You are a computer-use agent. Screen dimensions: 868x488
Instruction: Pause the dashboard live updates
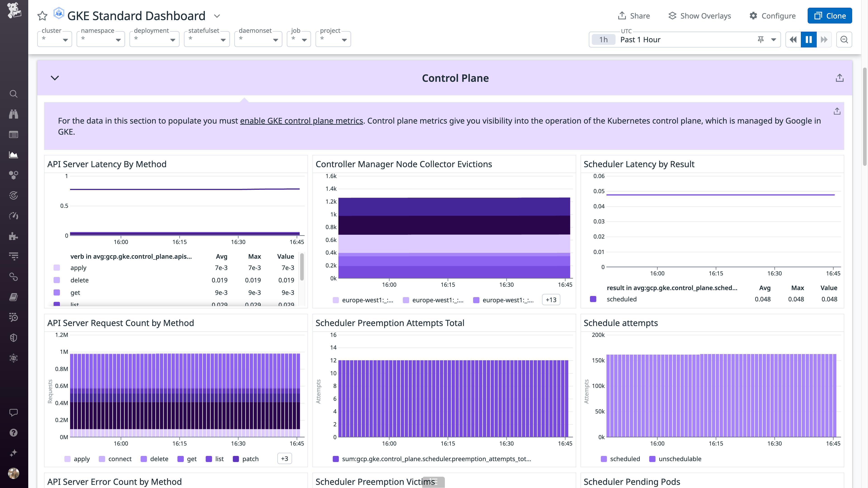point(808,39)
